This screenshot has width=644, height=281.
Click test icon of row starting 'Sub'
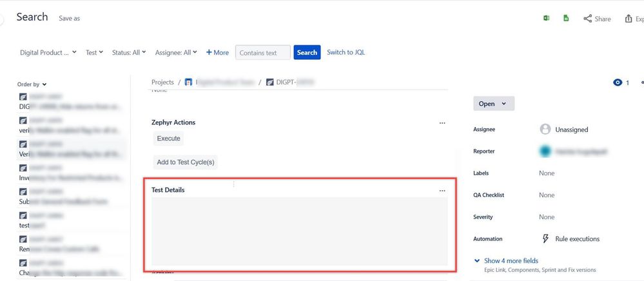(x=23, y=192)
